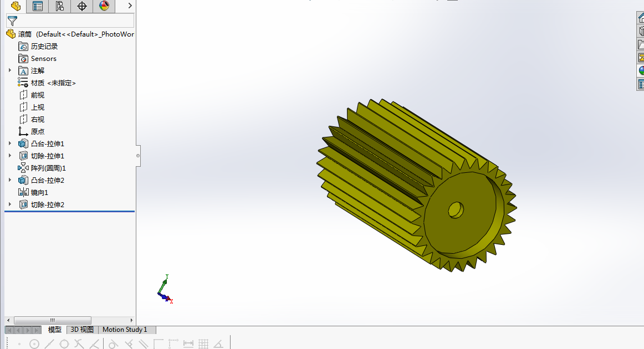Image resolution: width=644 pixels, height=349 pixels.
Task: Click the Quadrant snap icon
Action: pos(64,344)
